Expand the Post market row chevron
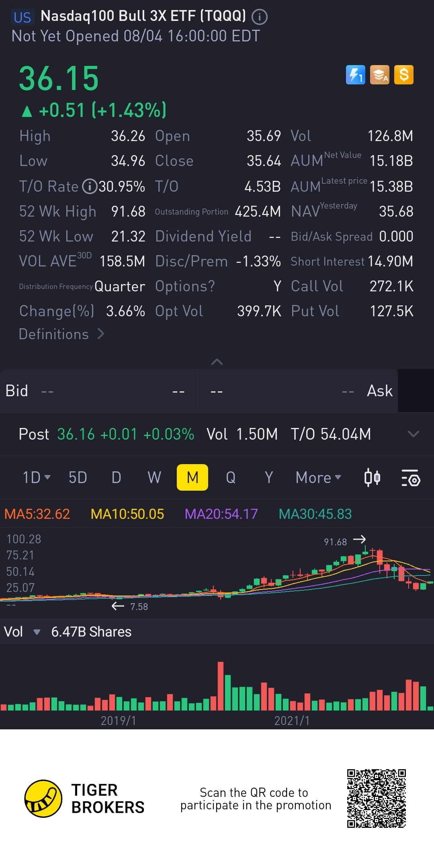Image resolution: width=434 pixels, height=868 pixels. (413, 434)
